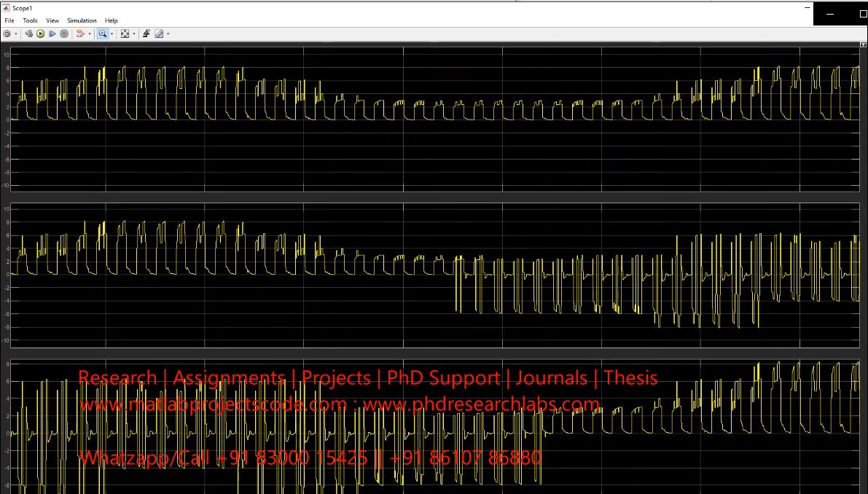Expand the scale axes dropdown arrow
868x494 pixels.
(134, 34)
